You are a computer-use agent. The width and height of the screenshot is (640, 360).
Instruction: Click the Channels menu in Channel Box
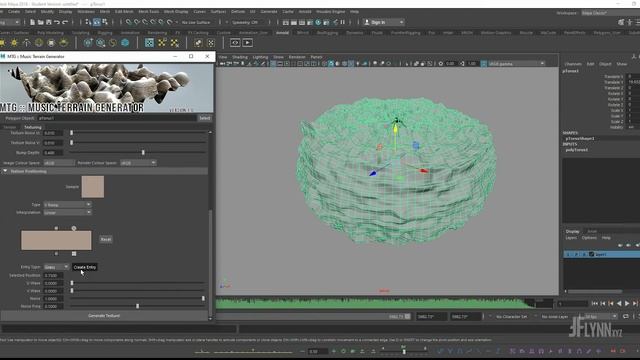pyautogui.click(x=573, y=64)
